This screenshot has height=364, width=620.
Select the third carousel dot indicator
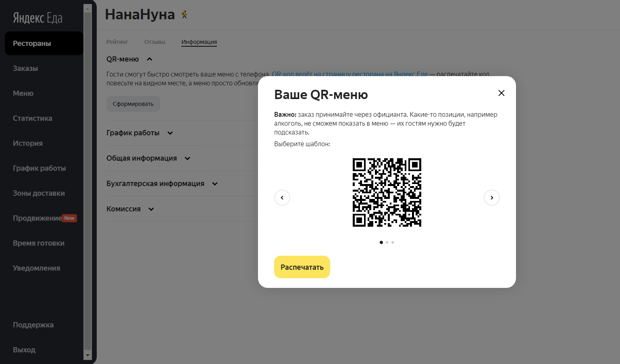click(393, 242)
